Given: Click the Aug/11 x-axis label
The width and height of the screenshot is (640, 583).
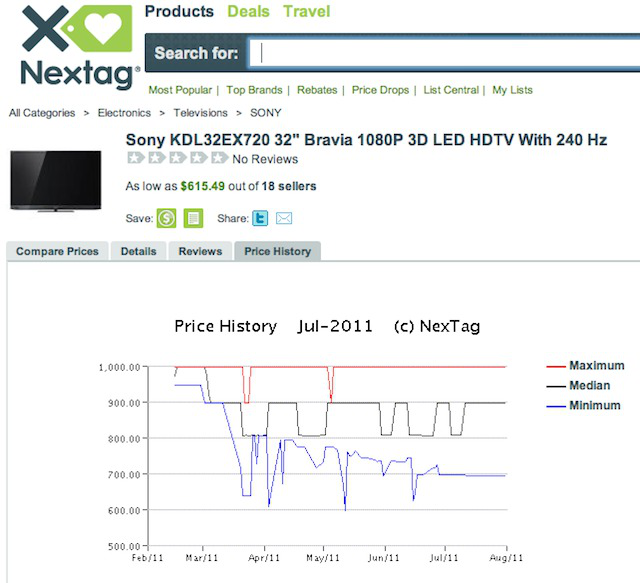Looking at the screenshot, I should [506, 558].
